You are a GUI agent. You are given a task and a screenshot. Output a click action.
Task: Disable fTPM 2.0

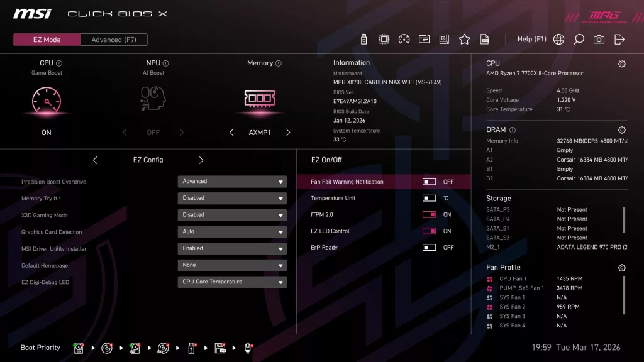[430, 214]
